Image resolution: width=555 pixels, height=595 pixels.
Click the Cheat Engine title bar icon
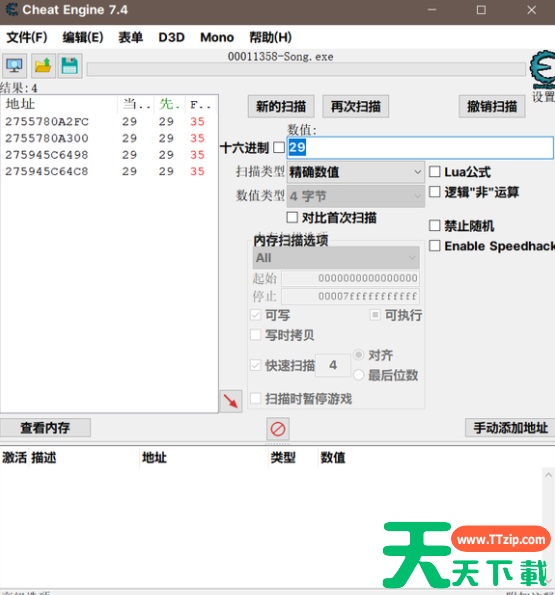[x=11, y=9]
